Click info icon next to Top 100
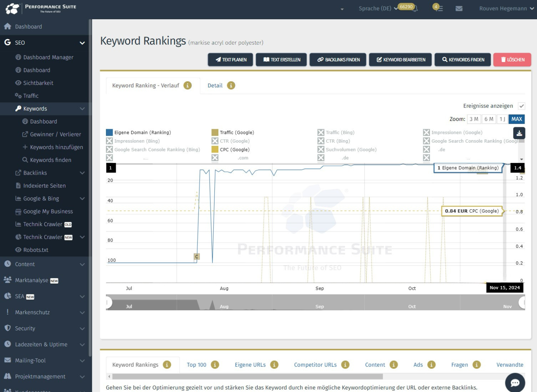537x392 pixels. [215, 365]
